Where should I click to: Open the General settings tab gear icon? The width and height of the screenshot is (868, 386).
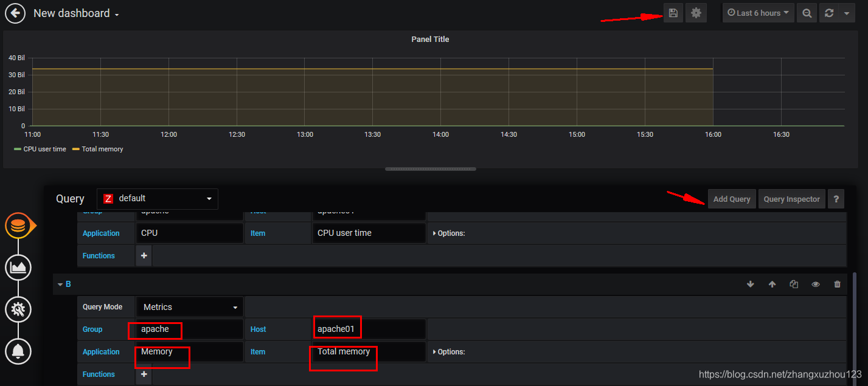click(x=18, y=309)
